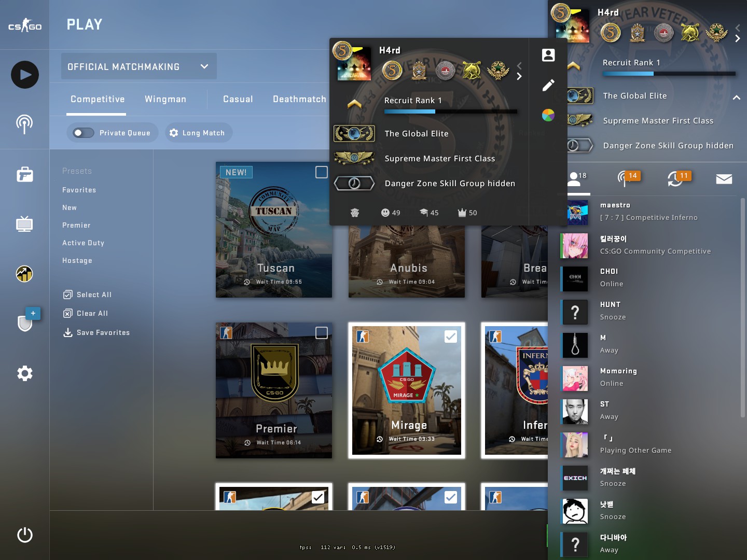Image resolution: width=747 pixels, height=560 pixels.
Task: Open the news antenna icon in left sidebar
Action: click(x=24, y=124)
